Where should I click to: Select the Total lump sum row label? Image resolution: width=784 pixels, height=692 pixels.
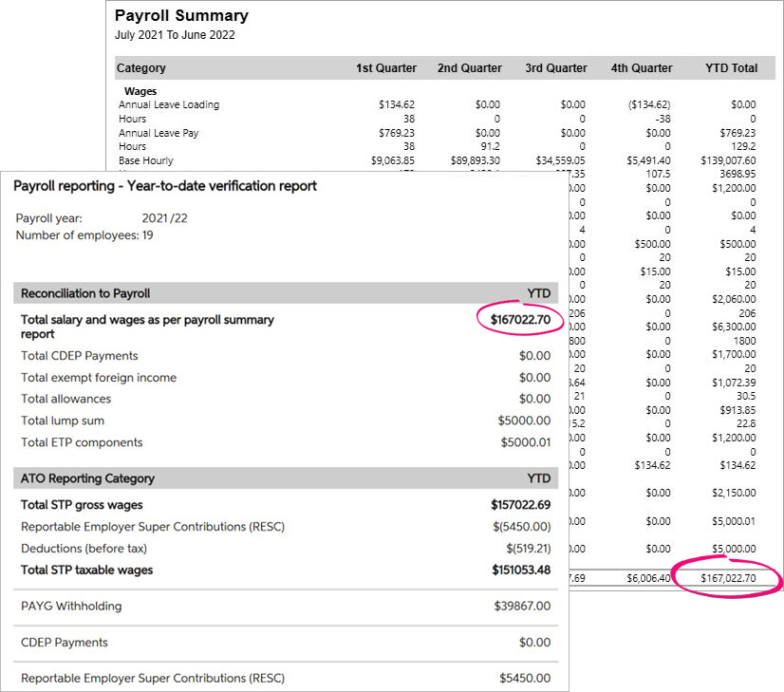(63, 421)
